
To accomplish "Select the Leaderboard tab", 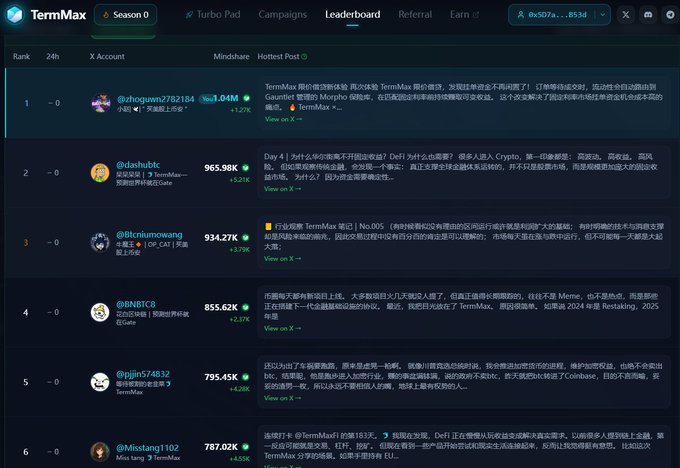I will (x=353, y=14).
